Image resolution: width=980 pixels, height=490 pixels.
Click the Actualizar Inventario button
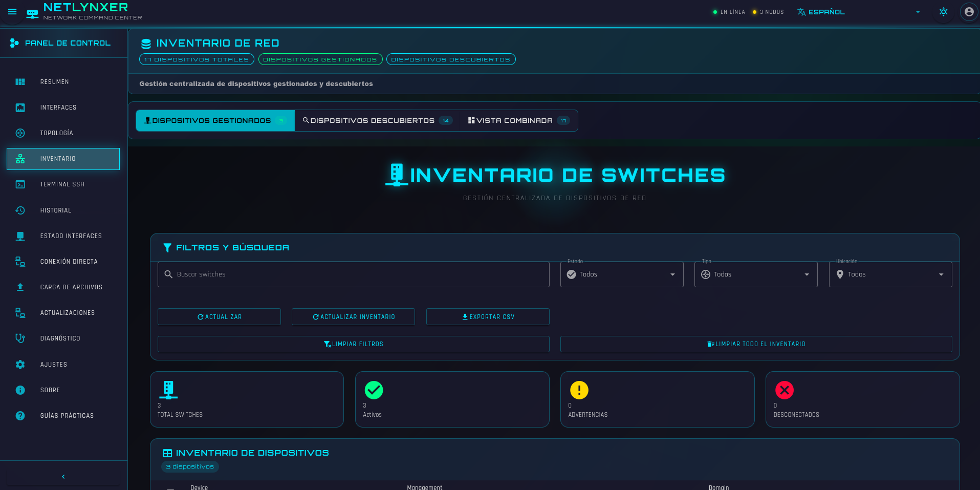click(x=353, y=317)
